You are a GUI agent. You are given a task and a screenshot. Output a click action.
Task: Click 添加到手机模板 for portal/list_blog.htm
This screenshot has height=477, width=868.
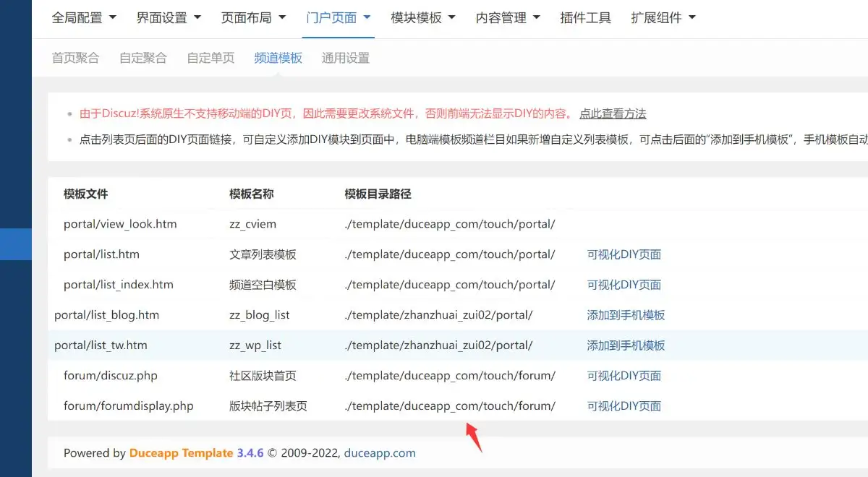(x=623, y=314)
